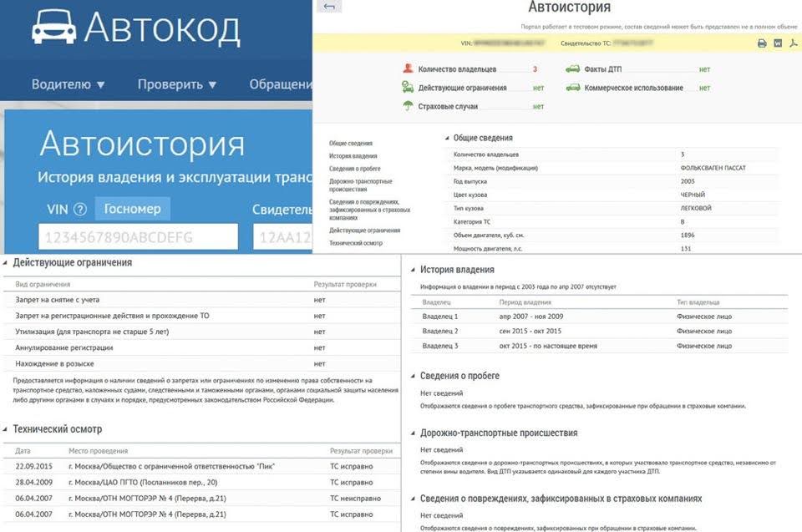Click the Период владения column header

point(525,302)
